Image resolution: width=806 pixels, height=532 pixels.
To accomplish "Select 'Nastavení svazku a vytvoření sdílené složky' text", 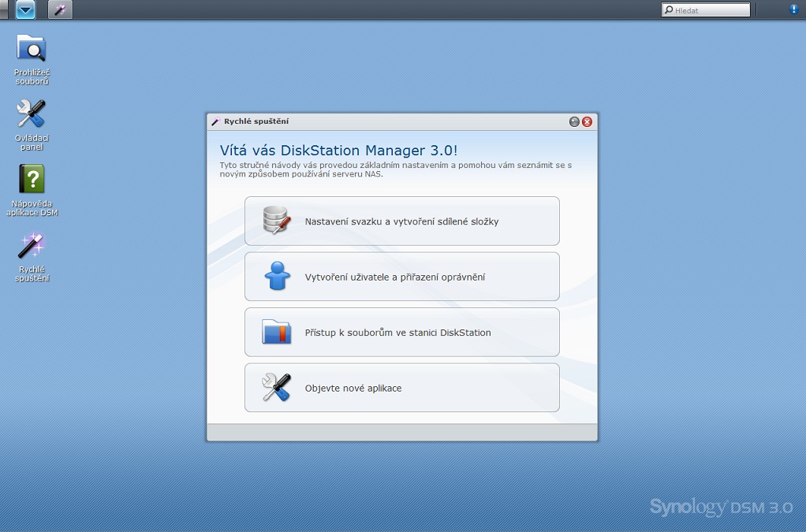I will [401, 222].
